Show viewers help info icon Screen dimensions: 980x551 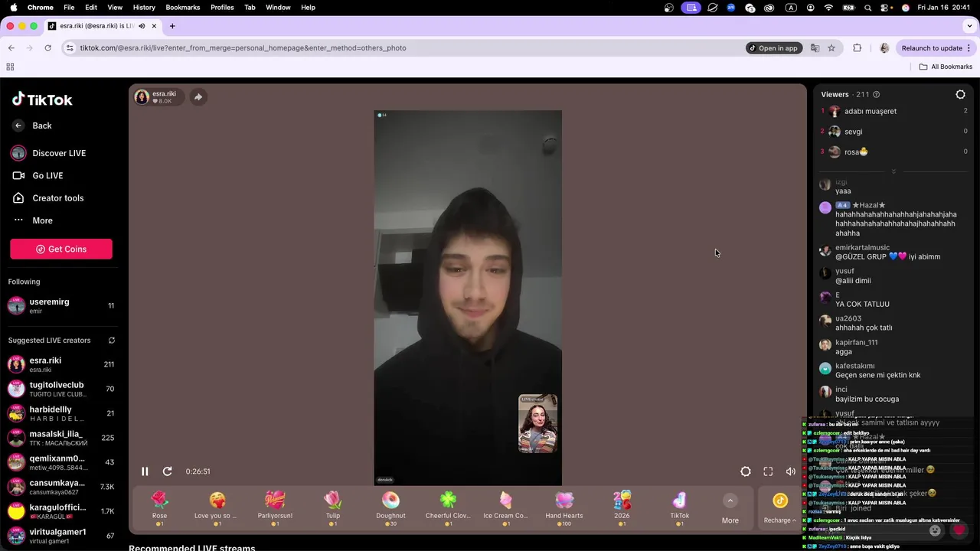[877, 95]
